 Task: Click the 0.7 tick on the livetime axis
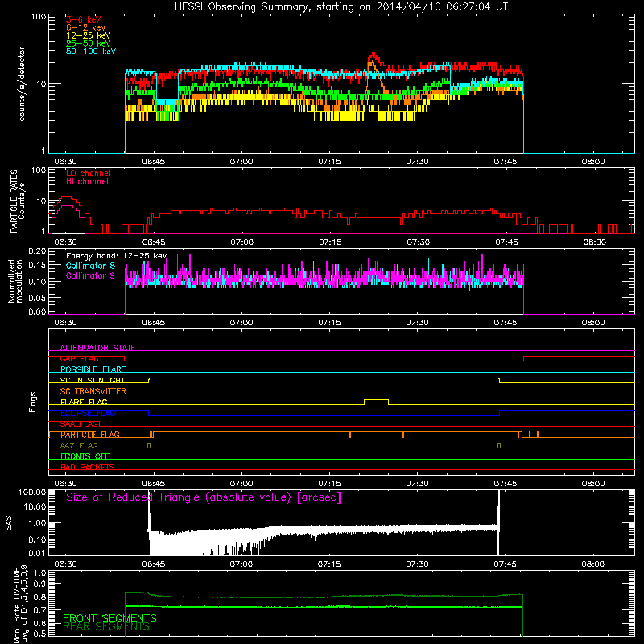point(39,610)
